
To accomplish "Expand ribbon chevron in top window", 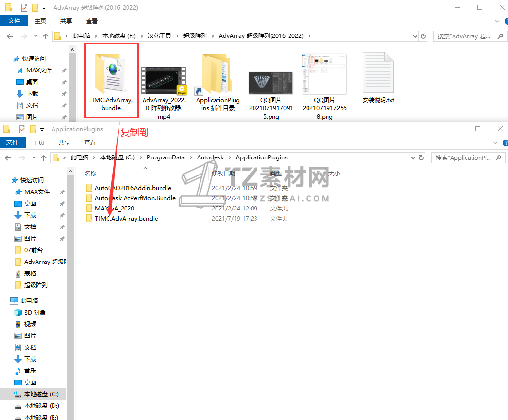I will (x=497, y=21).
